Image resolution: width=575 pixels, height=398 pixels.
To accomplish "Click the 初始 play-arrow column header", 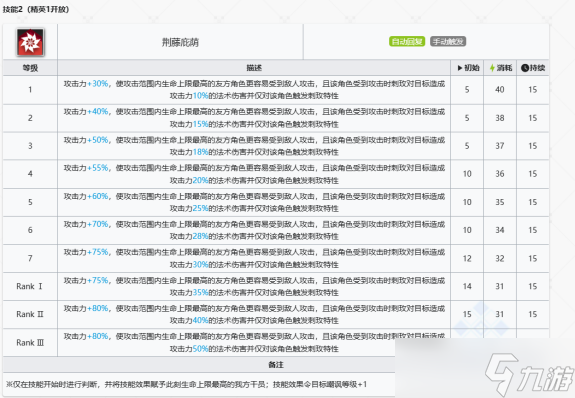I will (468, 68).
